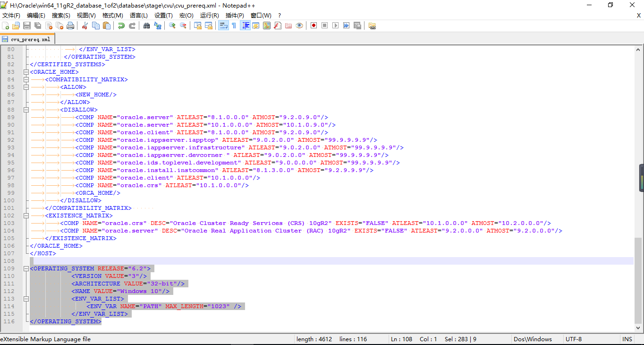The height and width of the screenshot is (345, 644).
Task: Toggle synchronized horizontal scrolling
Action: point(209,26)
